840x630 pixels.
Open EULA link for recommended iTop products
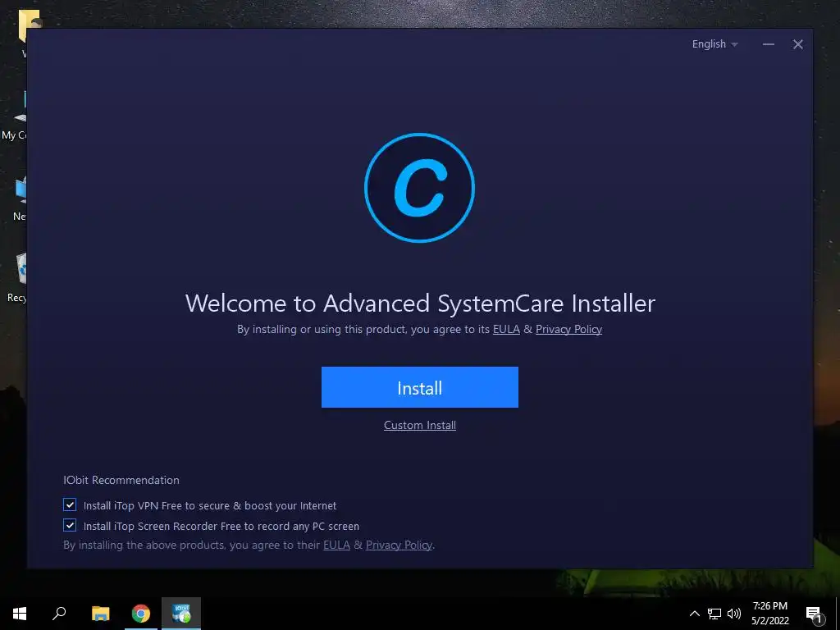[336, 545]
